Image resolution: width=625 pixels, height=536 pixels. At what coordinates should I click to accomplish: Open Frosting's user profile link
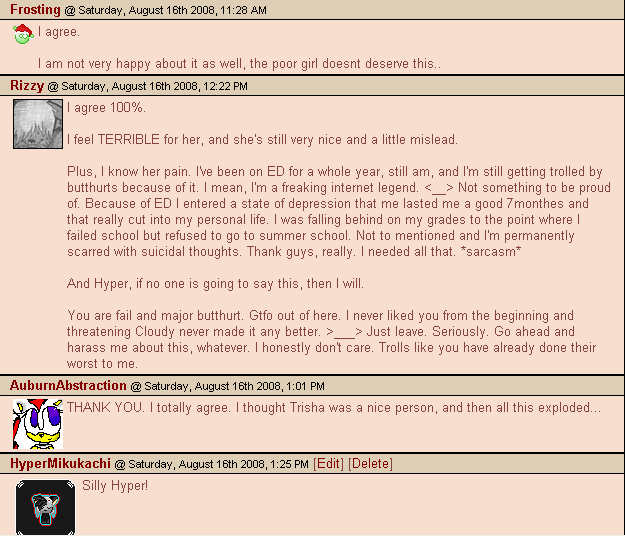[x=35, y=10]
